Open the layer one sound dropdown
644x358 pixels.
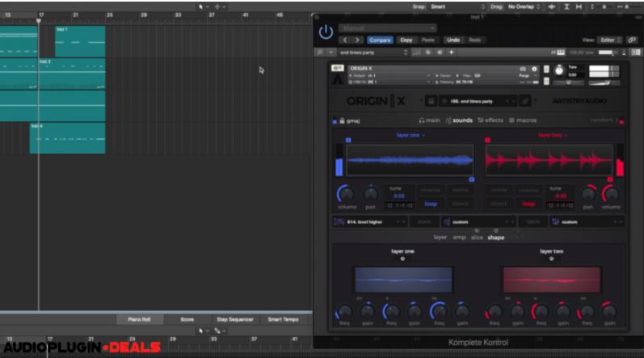(x=410, y=135)
